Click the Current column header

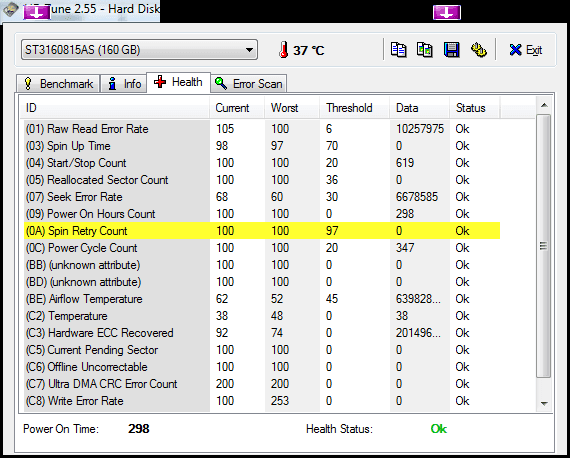point(237,108)
